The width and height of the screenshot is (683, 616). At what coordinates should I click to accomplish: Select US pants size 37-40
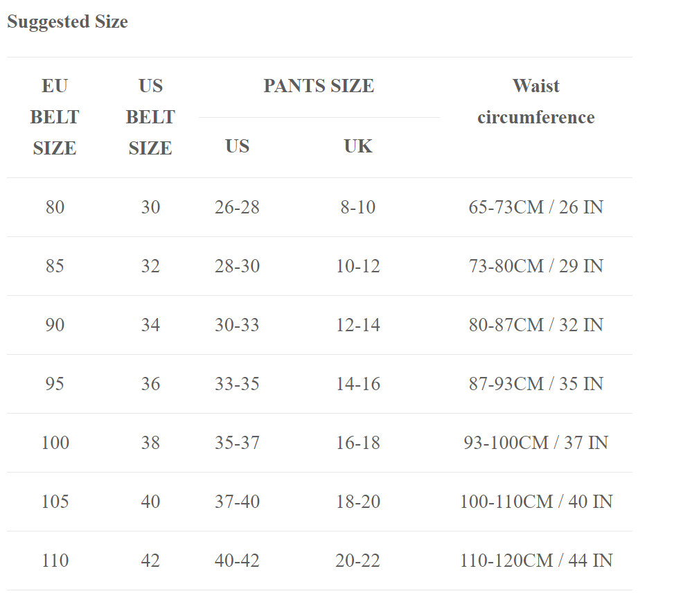pyautogui.click(x=237, y=502)
